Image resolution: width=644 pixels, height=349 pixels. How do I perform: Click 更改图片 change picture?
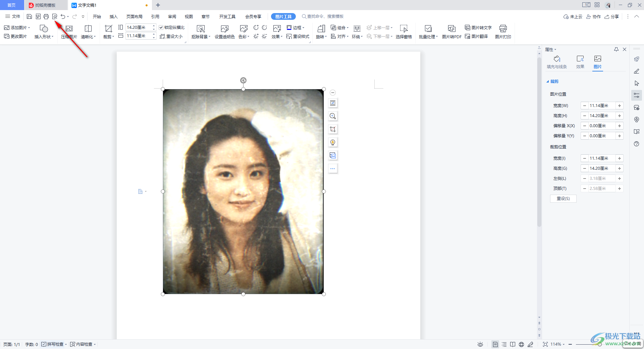(x=15, y=36)
